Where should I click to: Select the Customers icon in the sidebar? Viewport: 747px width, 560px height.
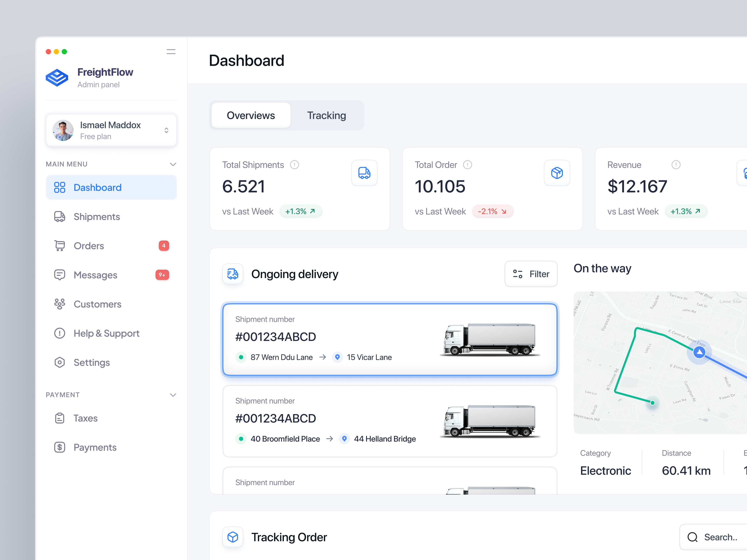click(60, 304)
